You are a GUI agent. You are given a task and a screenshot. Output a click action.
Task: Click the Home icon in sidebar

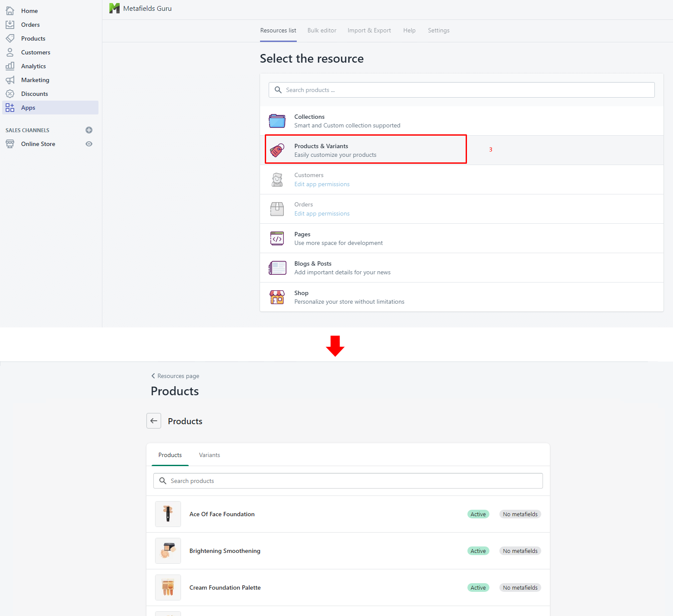point(10,11)
